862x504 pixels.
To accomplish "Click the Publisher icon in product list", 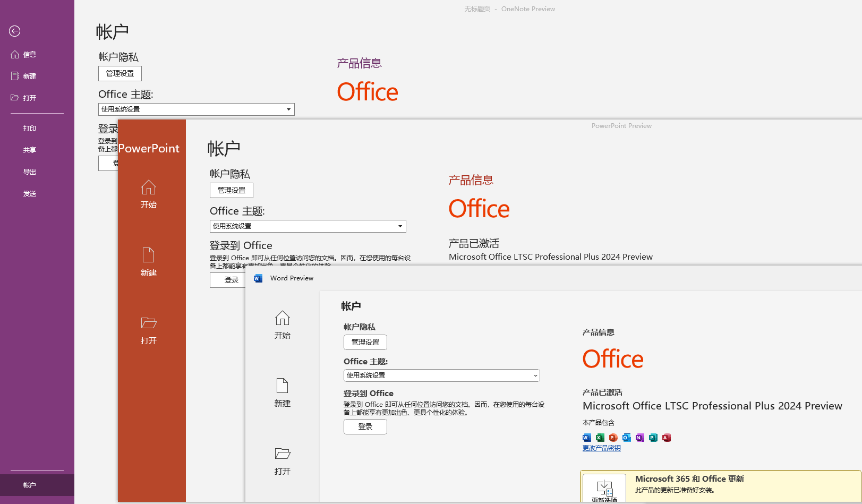I will (x=653, y=437).
